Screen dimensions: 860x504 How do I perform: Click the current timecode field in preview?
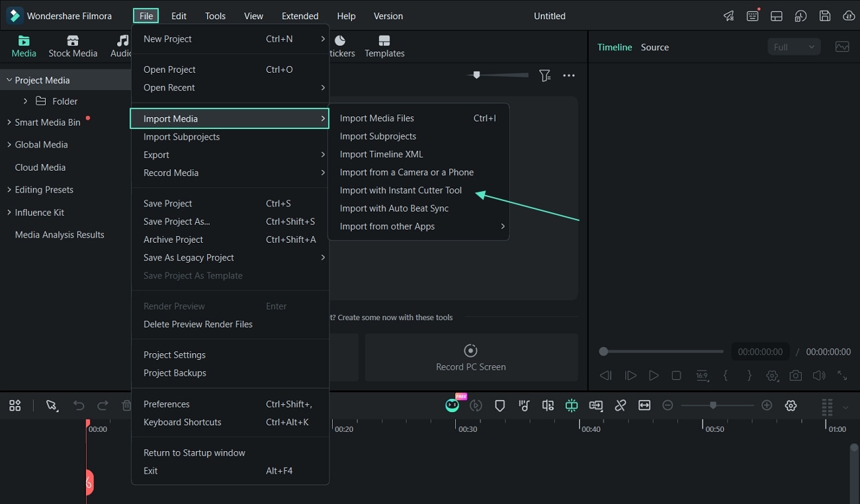pyautogui.click(x=760, y=352)
